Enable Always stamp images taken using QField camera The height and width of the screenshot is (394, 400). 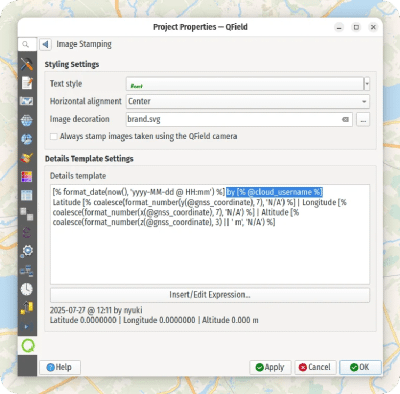click(54, 136)
